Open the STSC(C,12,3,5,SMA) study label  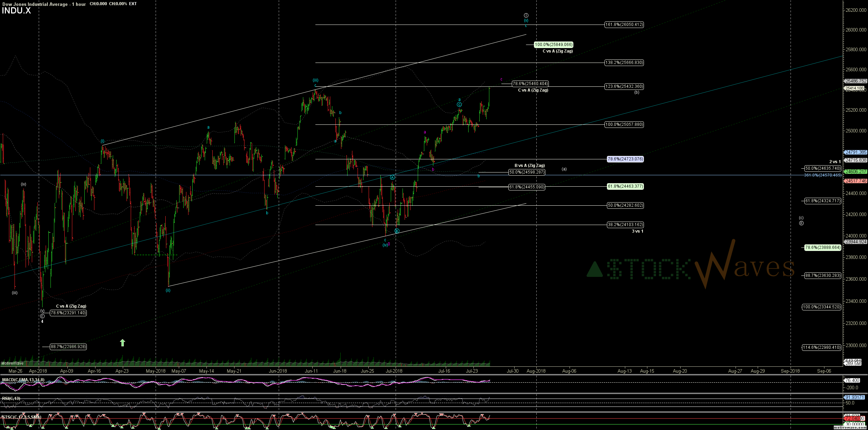pyautogui.click(x=21, y=417)
